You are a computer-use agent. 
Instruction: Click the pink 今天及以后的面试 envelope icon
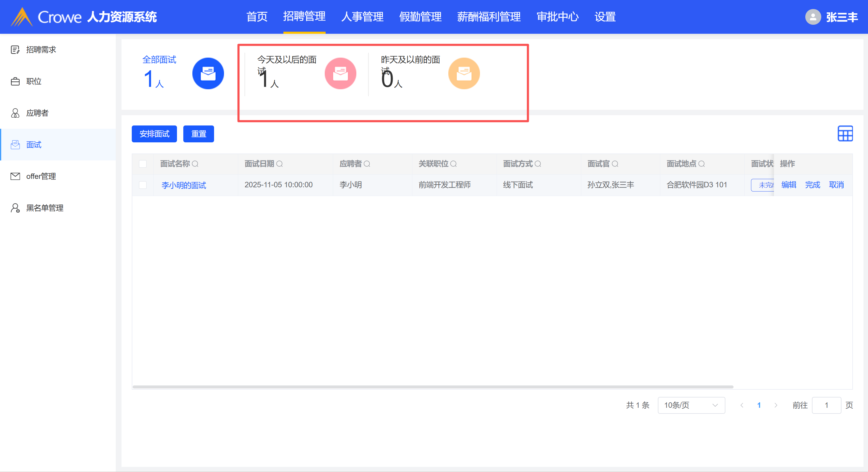[x=340, y=74]
